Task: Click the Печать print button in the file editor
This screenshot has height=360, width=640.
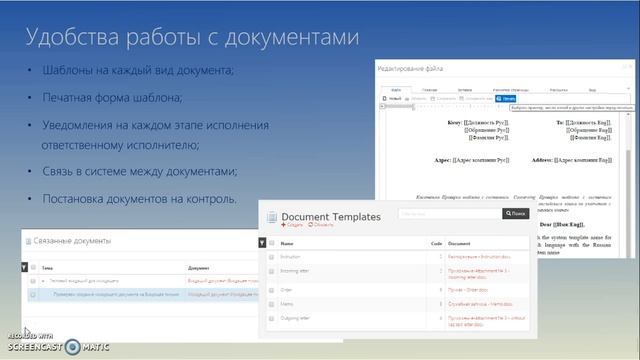Action: point(505,98)
